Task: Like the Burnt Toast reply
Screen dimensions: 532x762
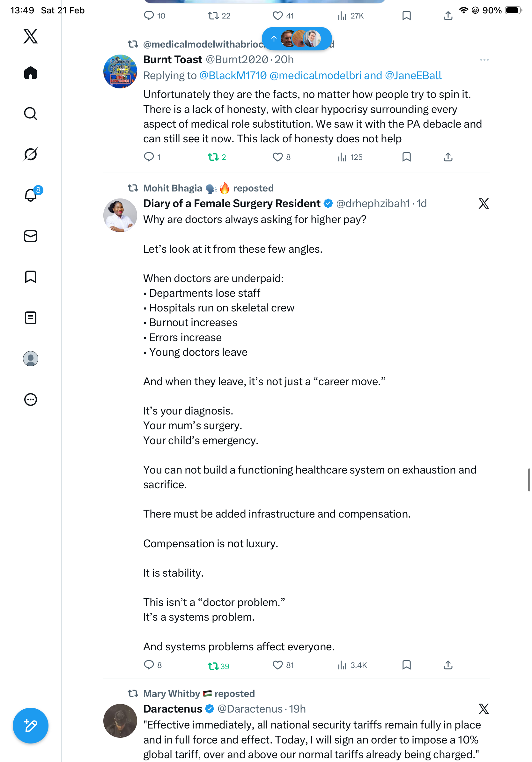Action: coord(277,157)
